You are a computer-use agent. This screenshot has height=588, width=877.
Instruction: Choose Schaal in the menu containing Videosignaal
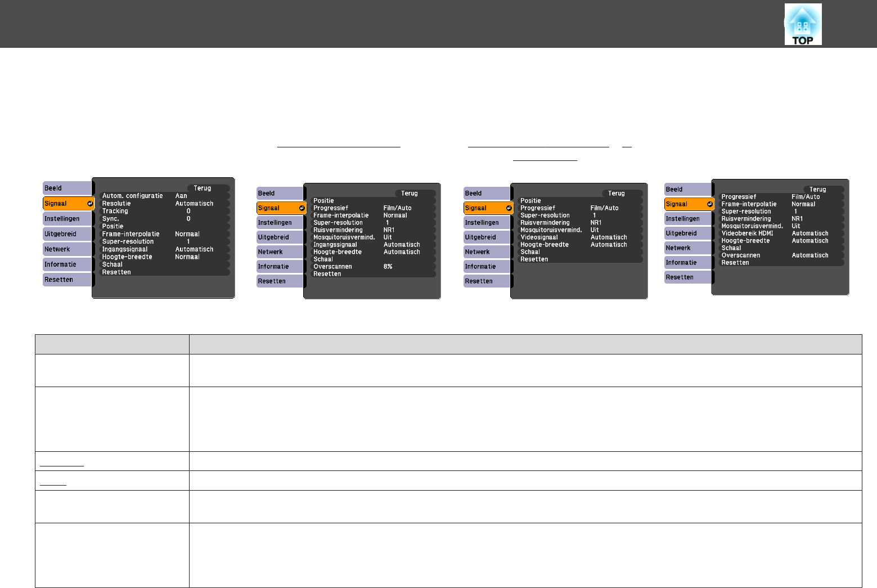[x=580, y=252]
